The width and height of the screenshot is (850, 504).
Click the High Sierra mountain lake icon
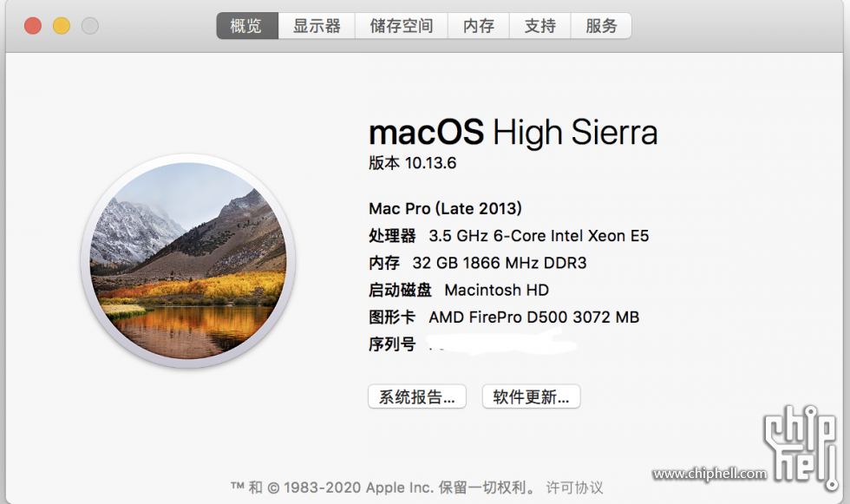pyautogui.click(x=187, y=260)
